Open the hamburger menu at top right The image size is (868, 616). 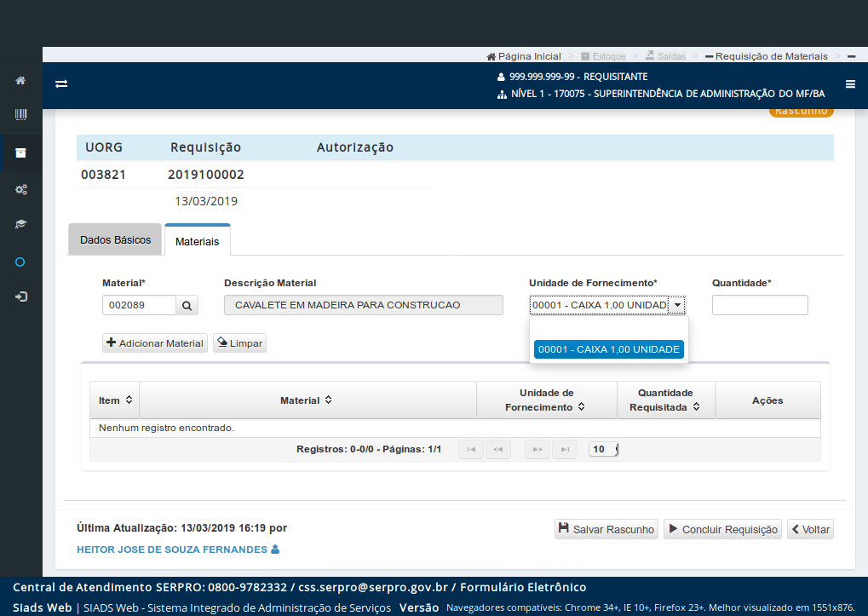850,84
